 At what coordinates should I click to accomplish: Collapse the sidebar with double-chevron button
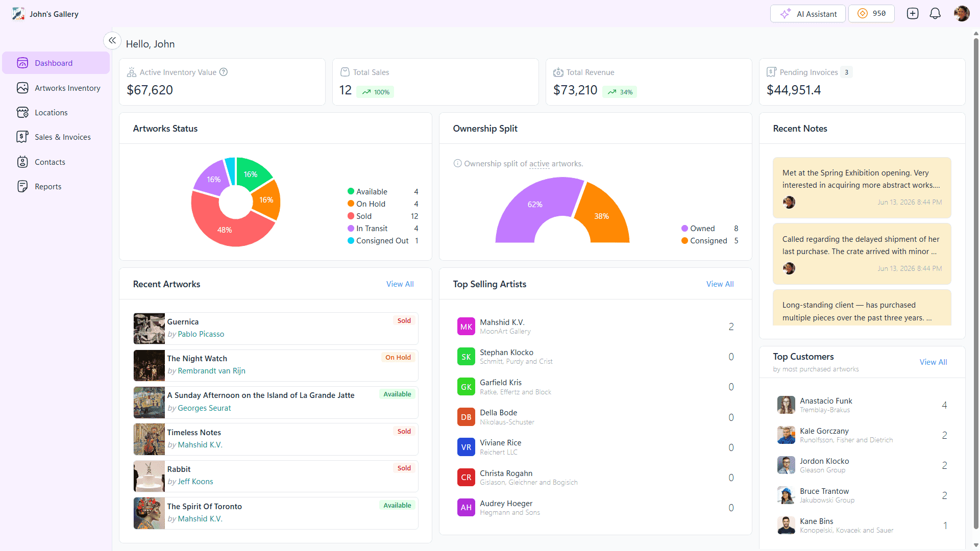click(112, 40)
